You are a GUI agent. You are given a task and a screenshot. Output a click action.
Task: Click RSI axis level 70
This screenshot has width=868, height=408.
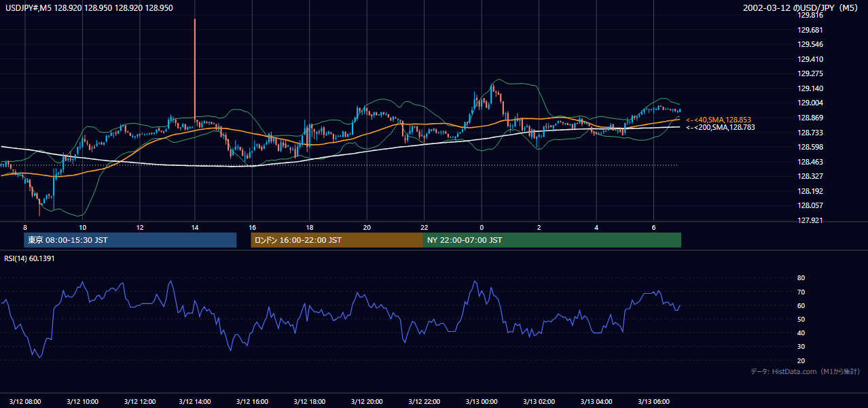point(801,292)
